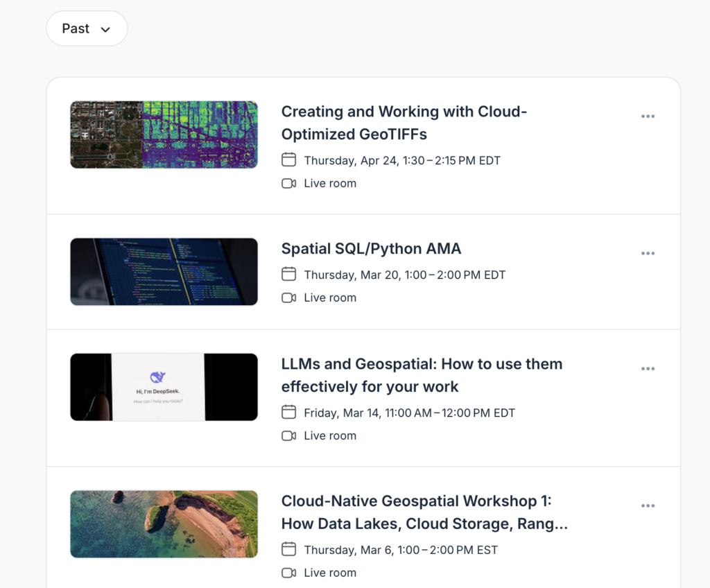Open the overflow menu for the LLMs event
The image size is (710, 588).
pos(648,368)
